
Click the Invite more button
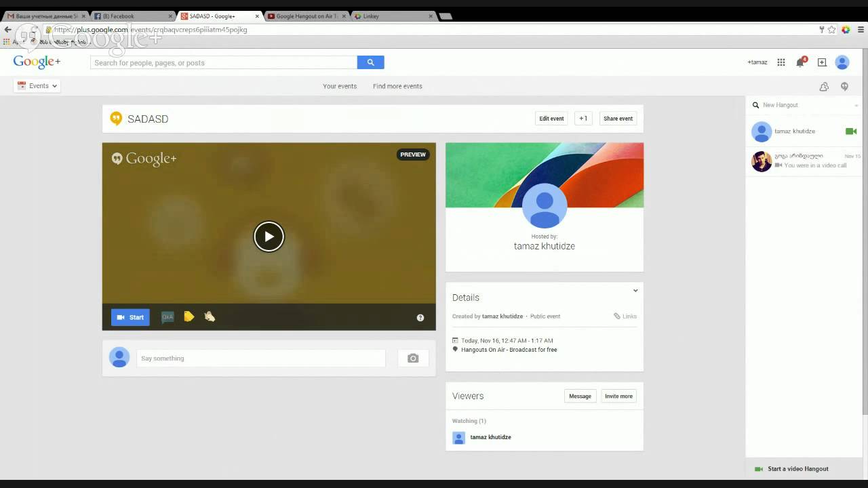[618, 396]
